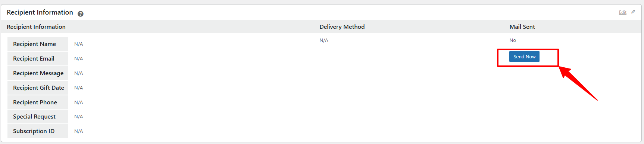Click the Delivery Method column header

click(x=342, y=27)
